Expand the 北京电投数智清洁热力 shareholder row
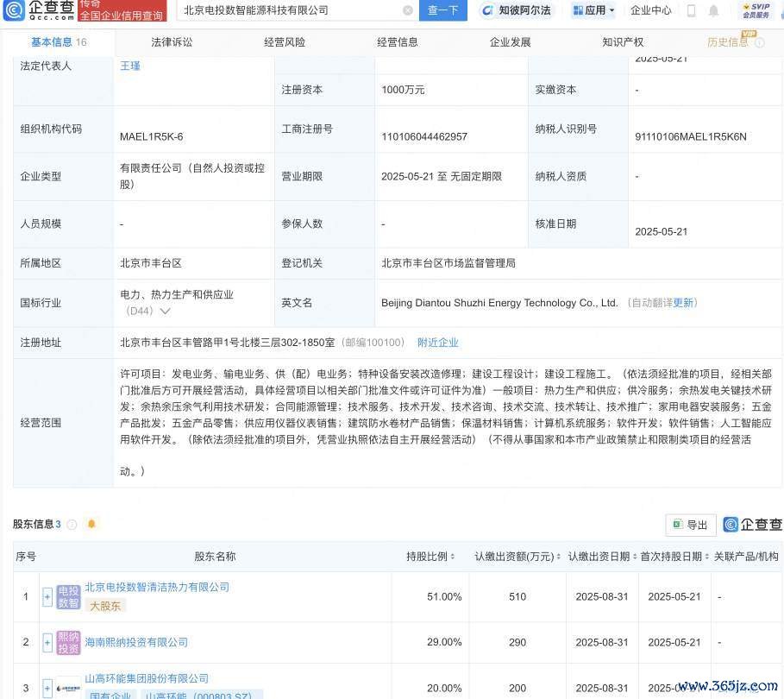 tap(47, 596)
